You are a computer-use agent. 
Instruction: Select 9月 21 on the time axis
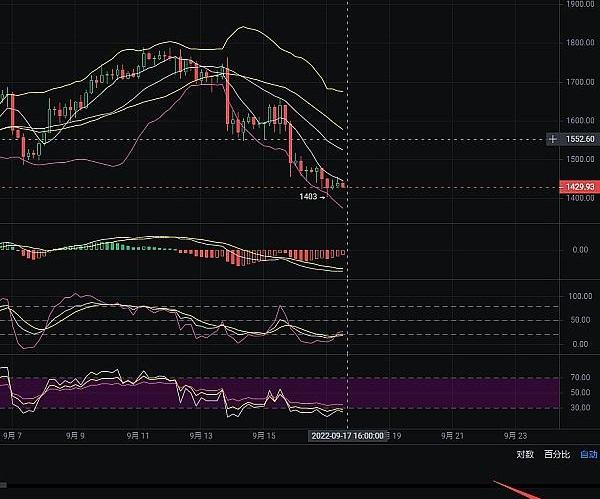click(x=453, y=436)
